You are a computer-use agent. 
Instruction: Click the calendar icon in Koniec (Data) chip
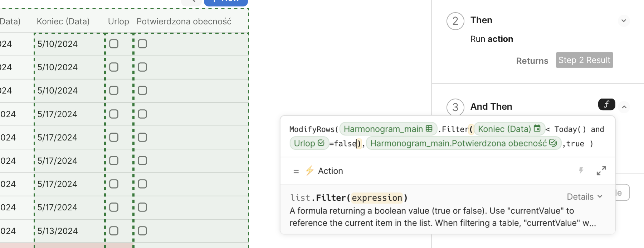(537, 129)
